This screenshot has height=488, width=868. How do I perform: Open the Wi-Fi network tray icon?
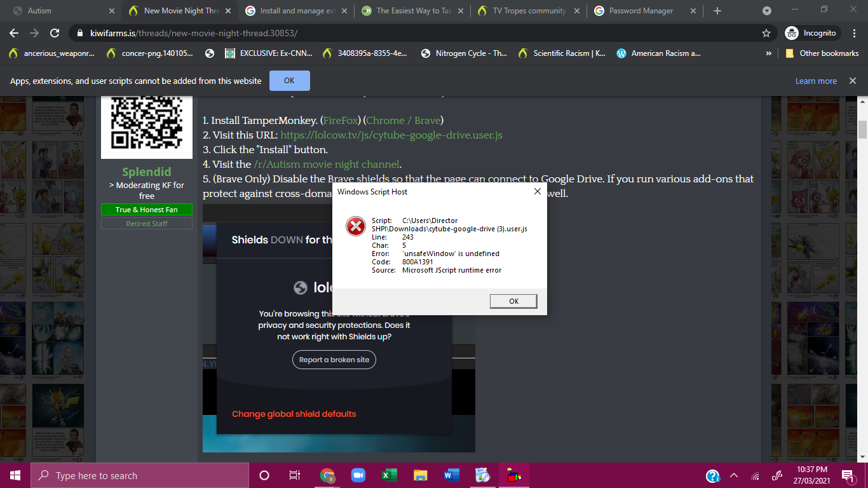coord(755,475)
